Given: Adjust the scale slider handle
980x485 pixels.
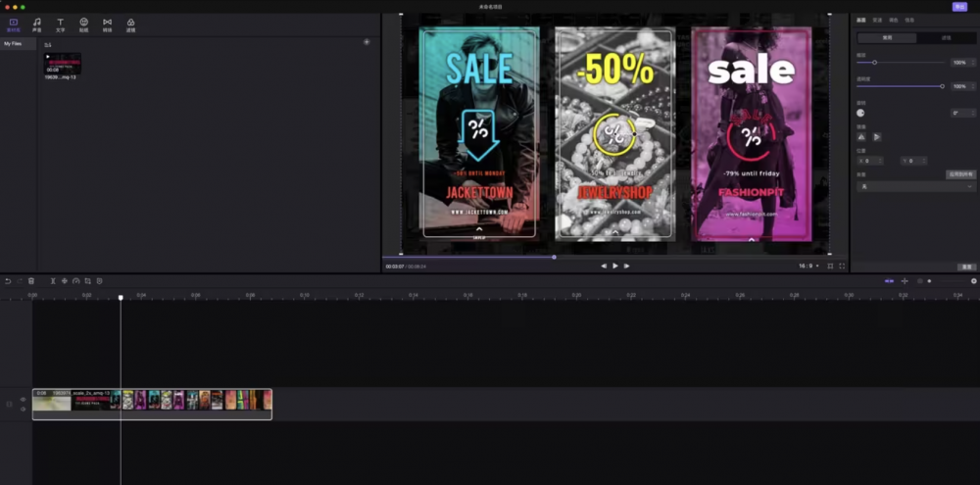Looking at the screenshot, I should point(874,63).
